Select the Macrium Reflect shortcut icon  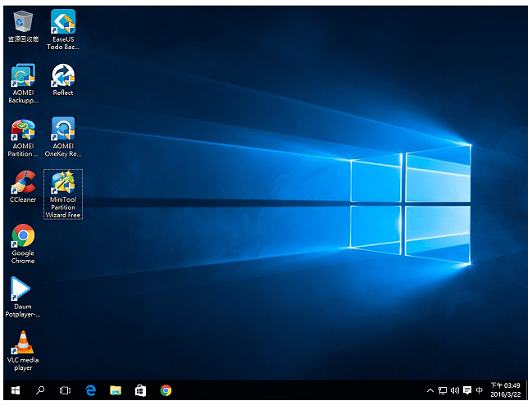[63, 80]
